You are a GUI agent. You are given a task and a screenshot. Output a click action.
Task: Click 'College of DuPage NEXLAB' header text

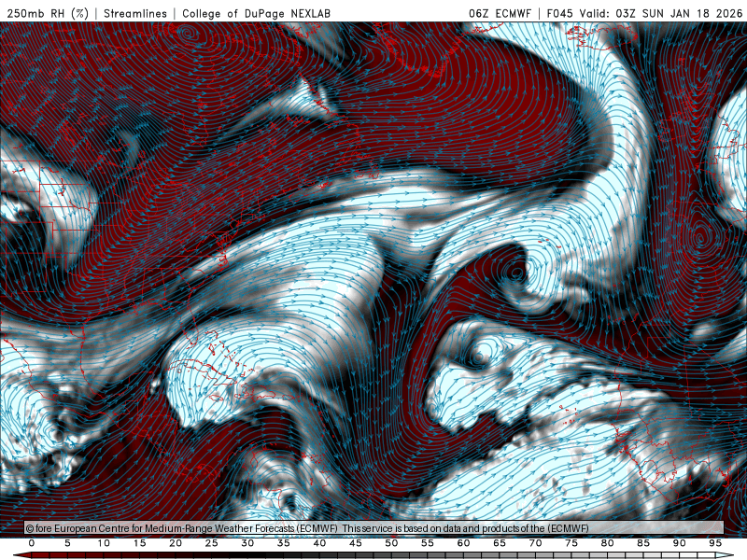click(256, 13)
